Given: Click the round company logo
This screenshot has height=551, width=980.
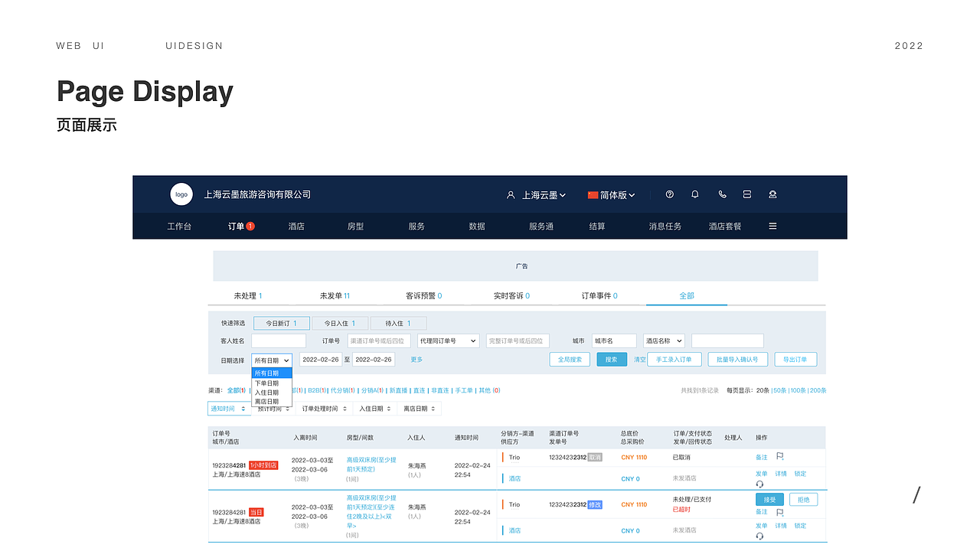Looking at the screenshot, I should (x=181, y=194).
